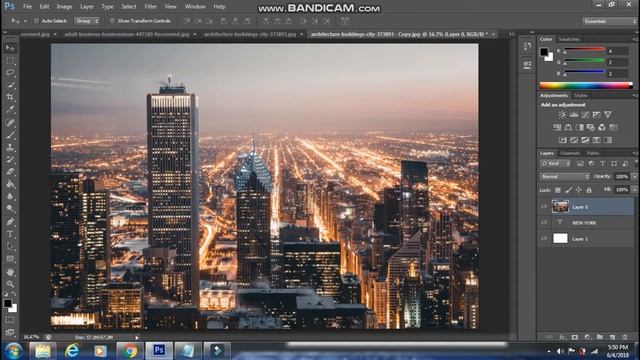Create a new group folder button
This screenshot has height=360, width=640.
(600, 337)
